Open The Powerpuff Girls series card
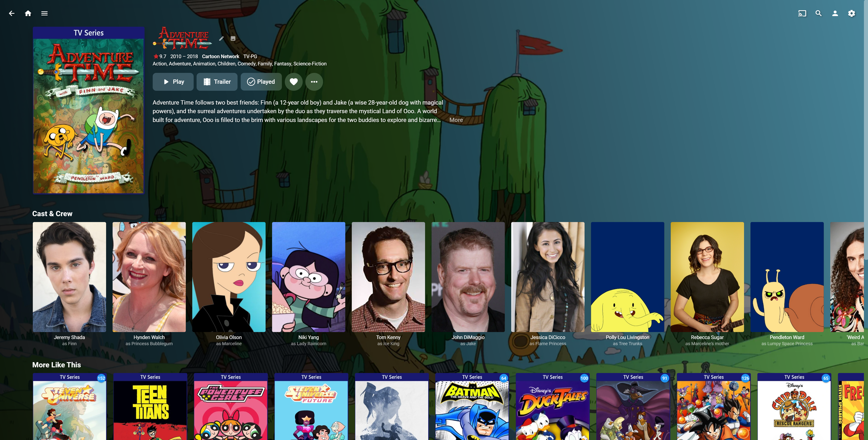 [x=231, y=407]
